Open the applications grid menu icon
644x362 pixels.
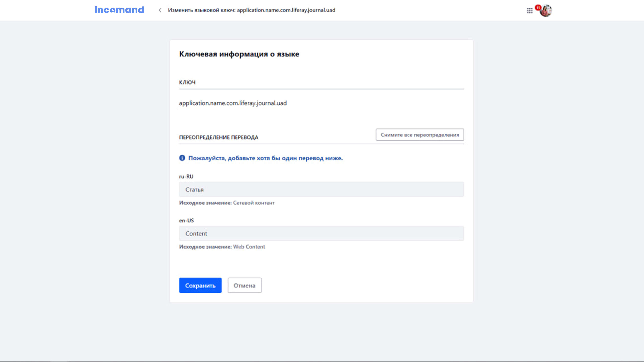click(529, 11)
